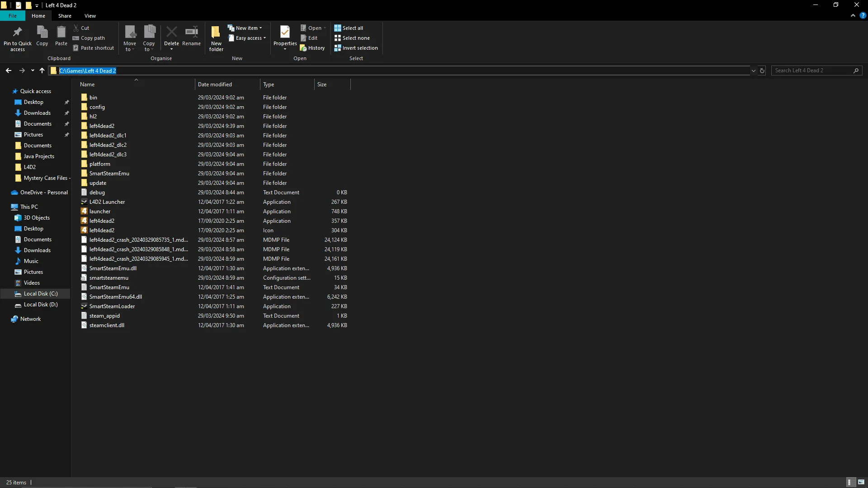Open Quick Access Toolbar customize dropdown

pos(37,5)
